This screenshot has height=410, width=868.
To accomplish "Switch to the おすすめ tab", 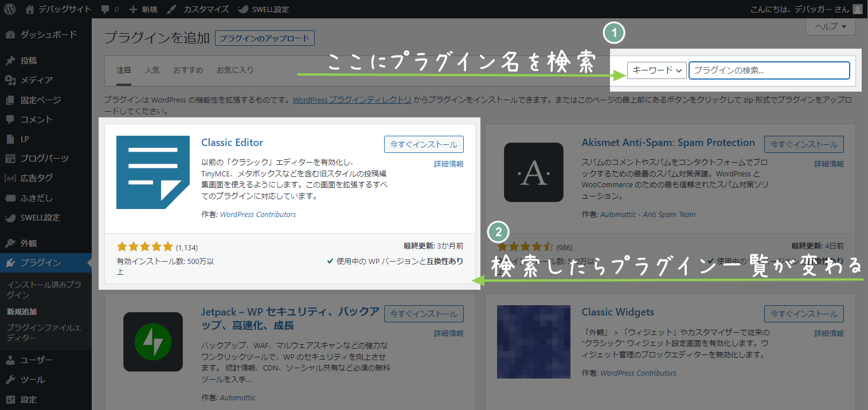I will (x=187, y=69).
